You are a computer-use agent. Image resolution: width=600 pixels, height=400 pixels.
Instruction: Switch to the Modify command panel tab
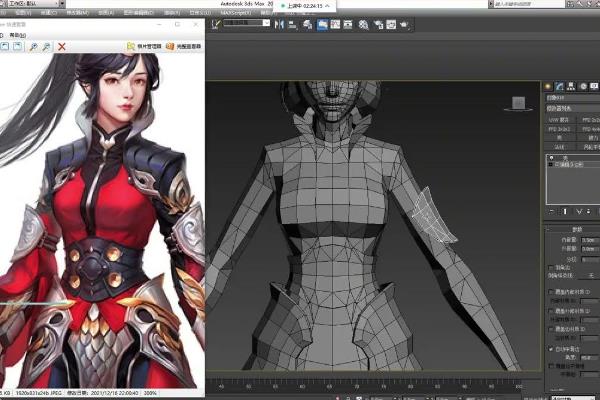(559, 87)
